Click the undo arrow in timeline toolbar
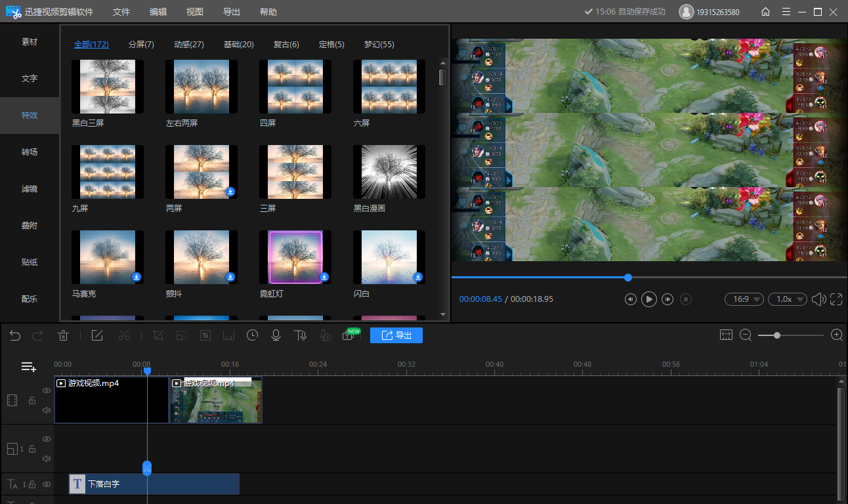The width and height of the screenshot is (848, 504). coord(15,335)
